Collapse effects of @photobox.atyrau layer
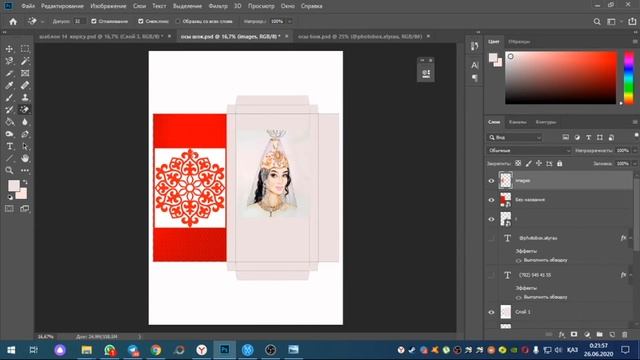The height and width of the screenshot is (360, 640). [631, 238]
